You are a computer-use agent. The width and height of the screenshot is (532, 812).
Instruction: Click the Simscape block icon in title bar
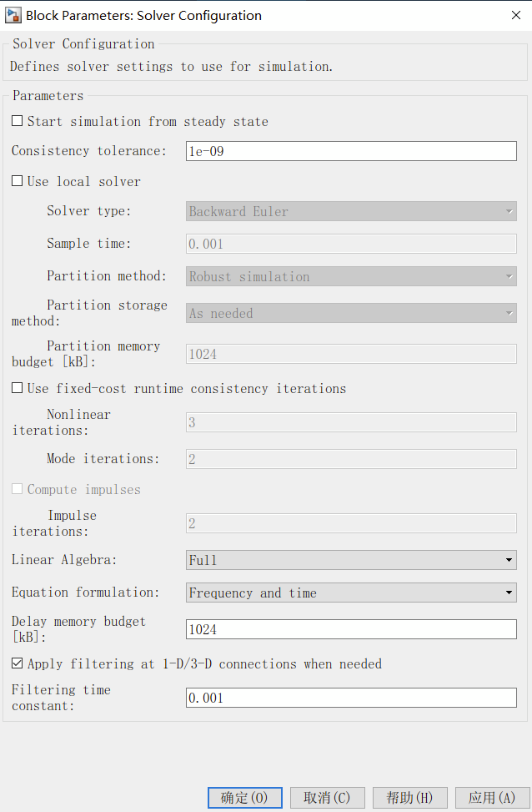(13, 15)
